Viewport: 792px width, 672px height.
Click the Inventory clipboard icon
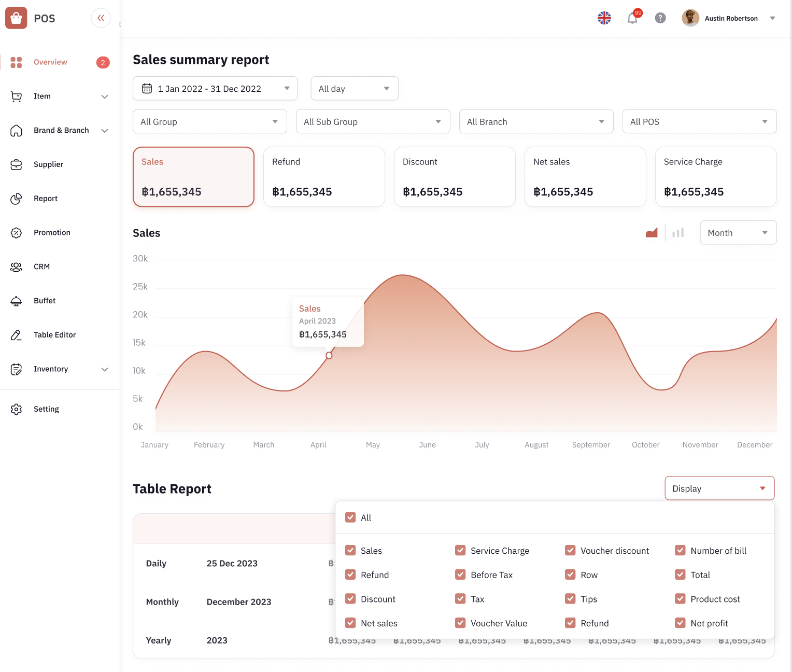tap(16, 369)
